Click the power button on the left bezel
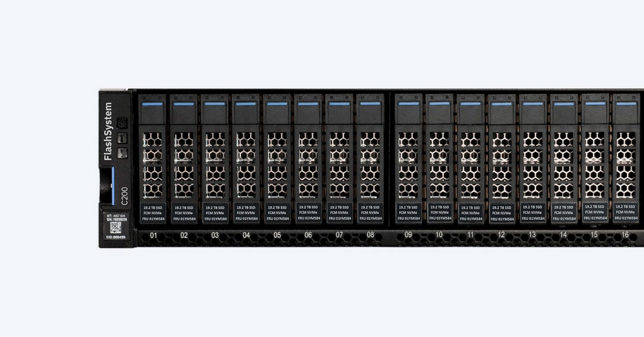 [122, 123]
